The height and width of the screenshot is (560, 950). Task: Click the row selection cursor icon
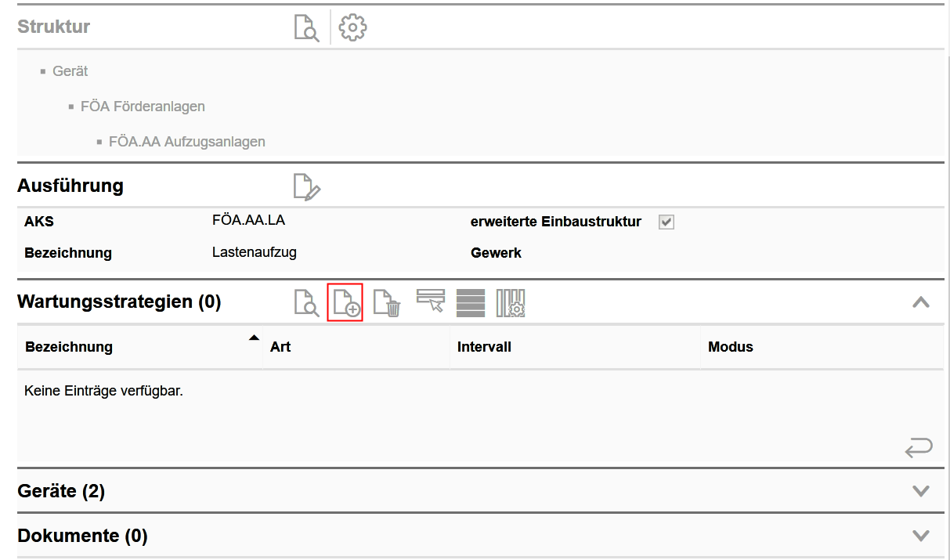[x=431, y=302]
